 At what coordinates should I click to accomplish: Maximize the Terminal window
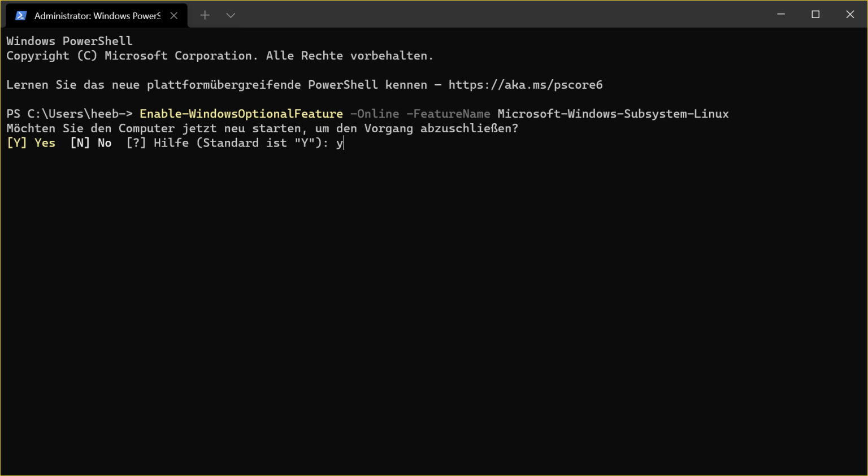click(x=815, y=14)
